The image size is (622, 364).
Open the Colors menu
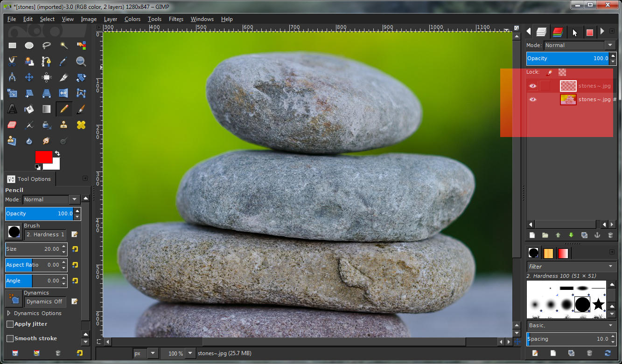click(x=133, y=19)
